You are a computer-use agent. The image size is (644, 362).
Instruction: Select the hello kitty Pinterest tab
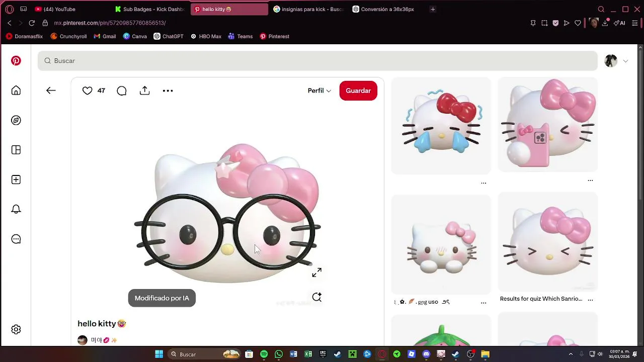click(x=229, y=9)
